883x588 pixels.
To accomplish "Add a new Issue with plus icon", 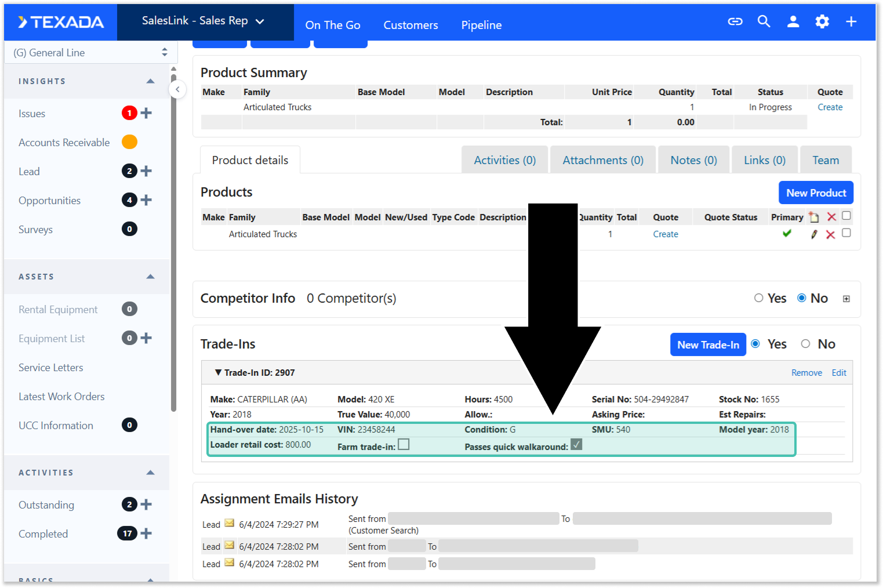I will tap(146, 113).
